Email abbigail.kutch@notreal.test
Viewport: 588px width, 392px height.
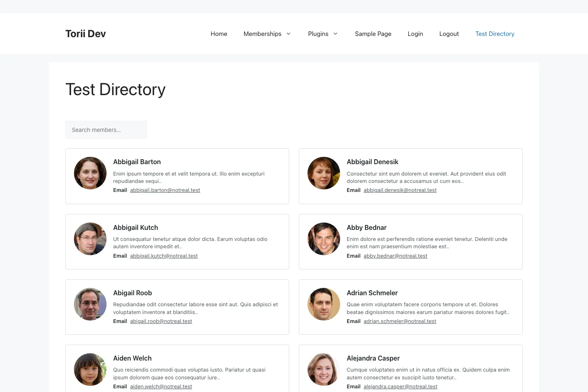[164, 256]
